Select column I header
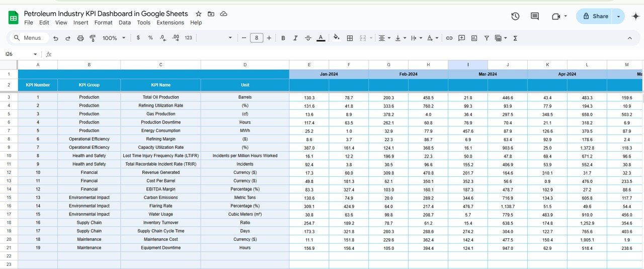This screenshot has width=644, height=269. [468, 64]
